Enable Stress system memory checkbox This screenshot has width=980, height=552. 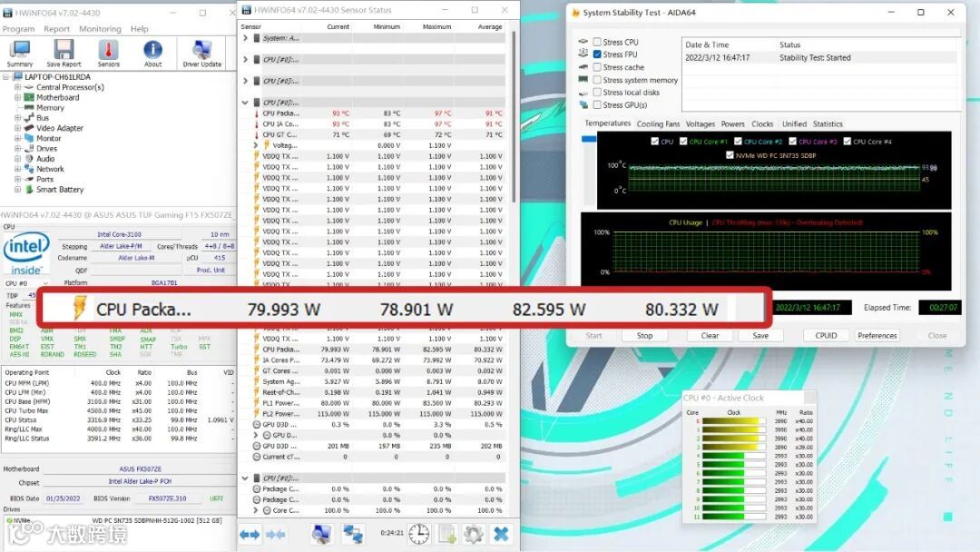[597, 80]
